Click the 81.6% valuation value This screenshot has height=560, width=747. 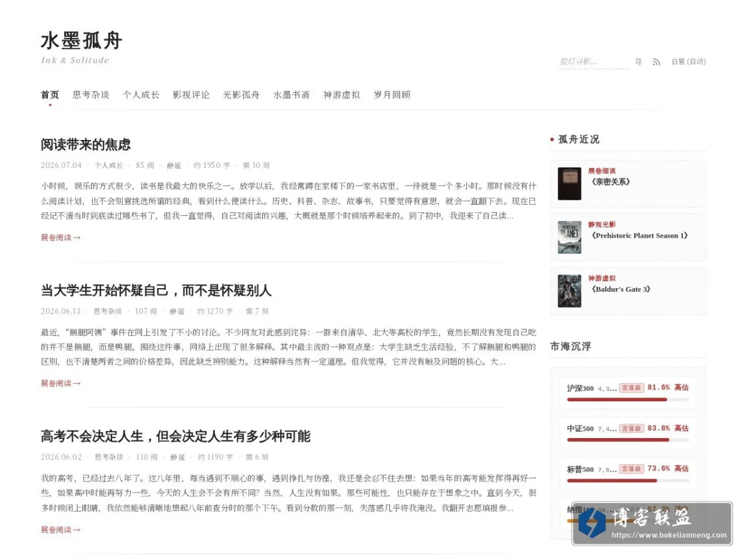[x=659, y=388]
